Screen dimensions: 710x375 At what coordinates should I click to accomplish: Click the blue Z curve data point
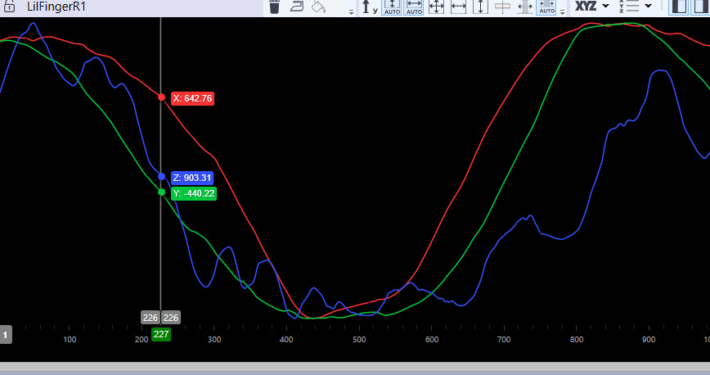point(161,176)
